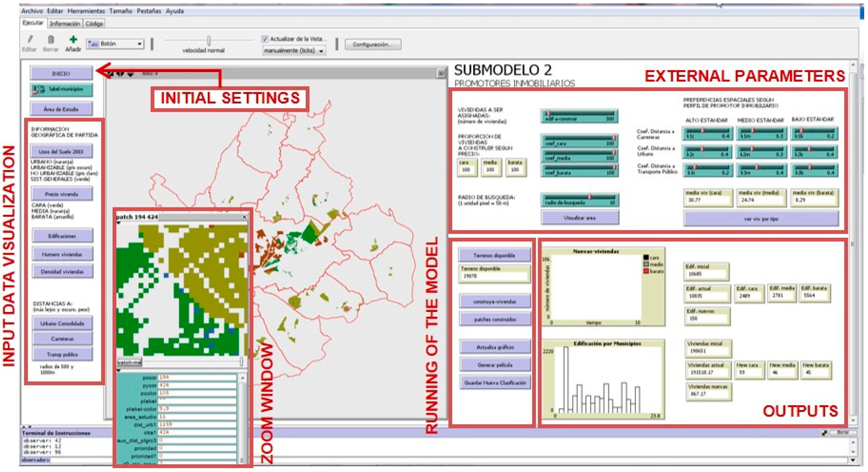This screenshot has height=472, width=868.
Task: Open the Herramientas menu
Action: click(x=86, y=11)
